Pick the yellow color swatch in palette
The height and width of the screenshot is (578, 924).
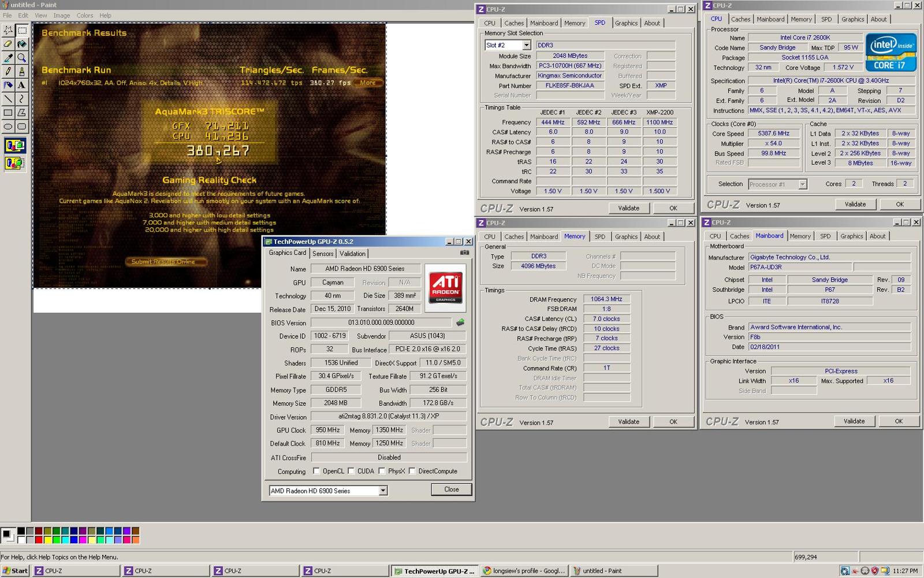point(47,540)
